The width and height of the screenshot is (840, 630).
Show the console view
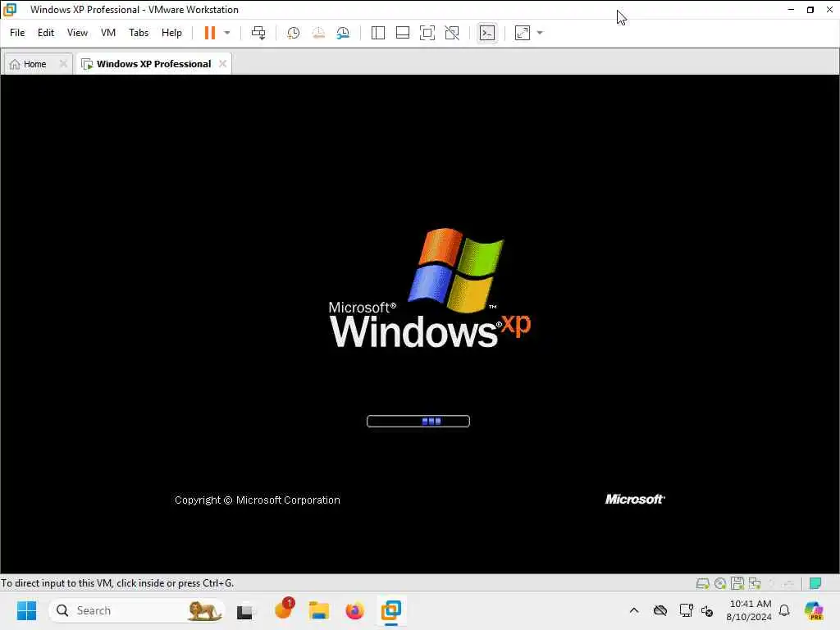pos(487,33)
